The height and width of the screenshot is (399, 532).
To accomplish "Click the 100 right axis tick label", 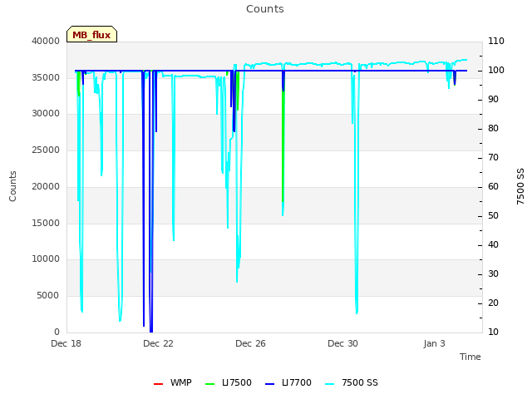I will pos(496,70).
